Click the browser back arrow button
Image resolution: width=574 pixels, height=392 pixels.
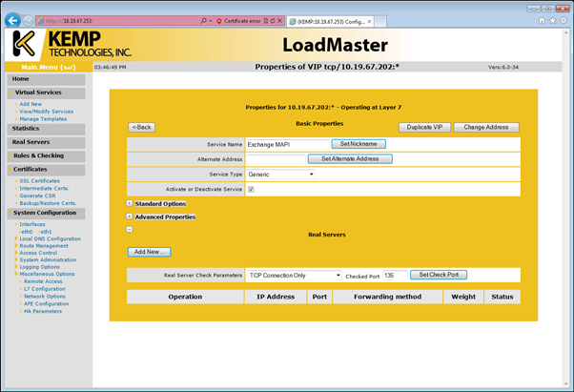click(x=11, y=20)
